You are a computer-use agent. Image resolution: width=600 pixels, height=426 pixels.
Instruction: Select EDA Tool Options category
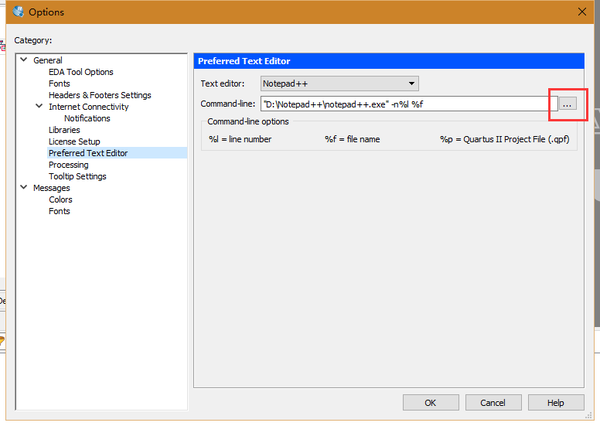(81, 72)
